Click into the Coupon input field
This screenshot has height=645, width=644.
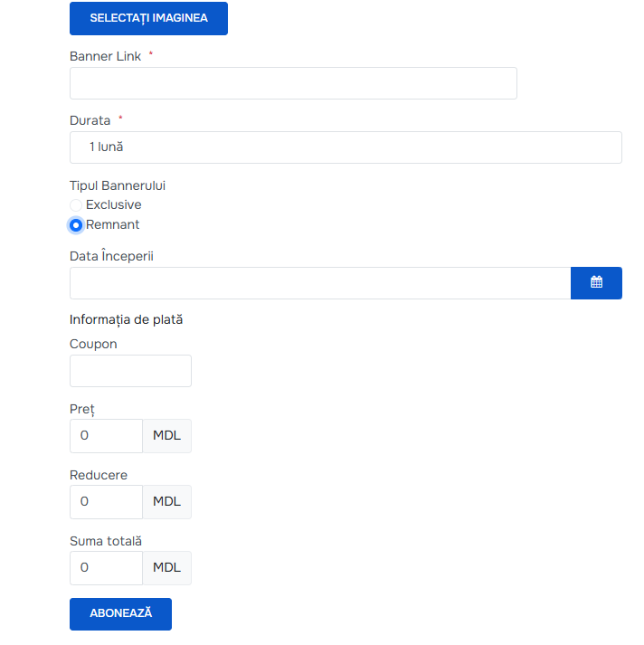coord(130,371)
